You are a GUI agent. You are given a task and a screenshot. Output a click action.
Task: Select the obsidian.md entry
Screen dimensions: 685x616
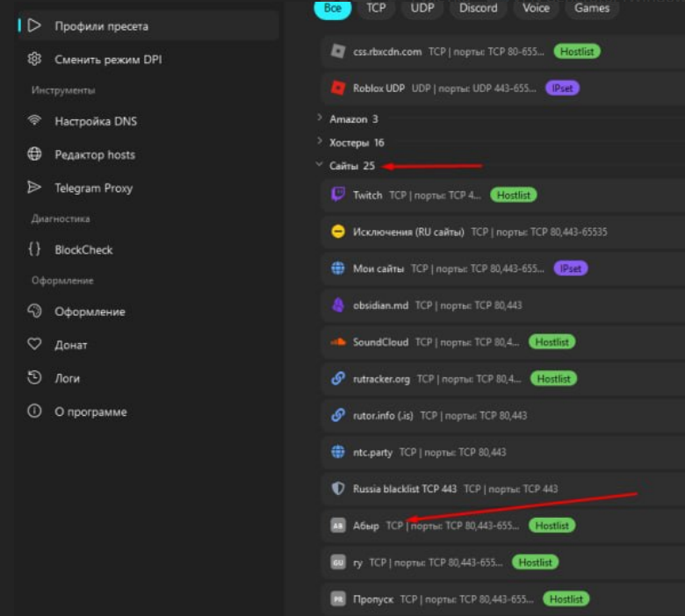pyautogui.click(x=503, y=305)
